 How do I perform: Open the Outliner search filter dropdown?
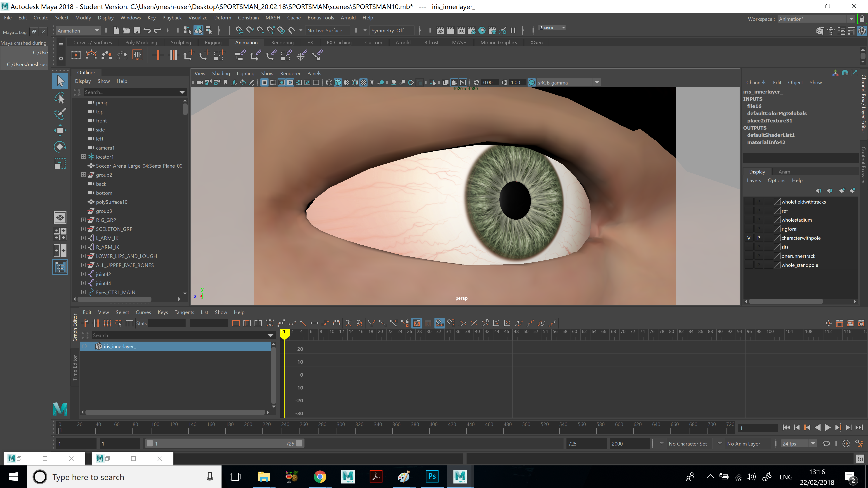tap(182, 92)
